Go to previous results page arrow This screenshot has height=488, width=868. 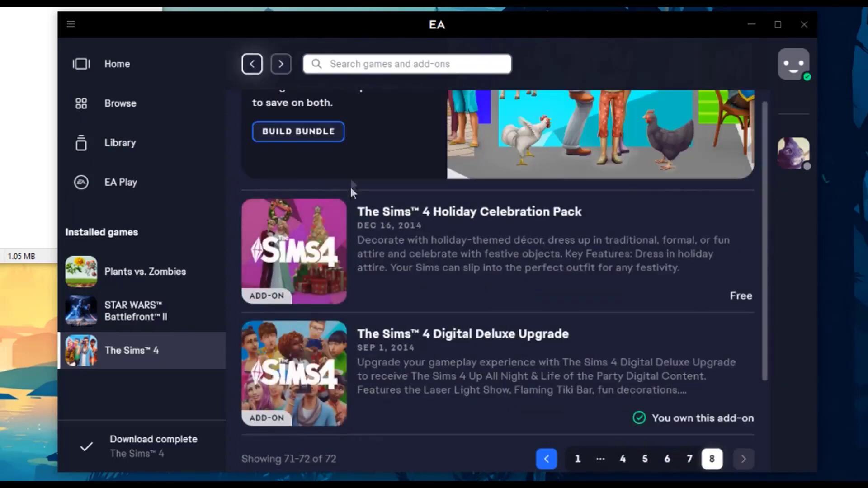pos(546,459)
